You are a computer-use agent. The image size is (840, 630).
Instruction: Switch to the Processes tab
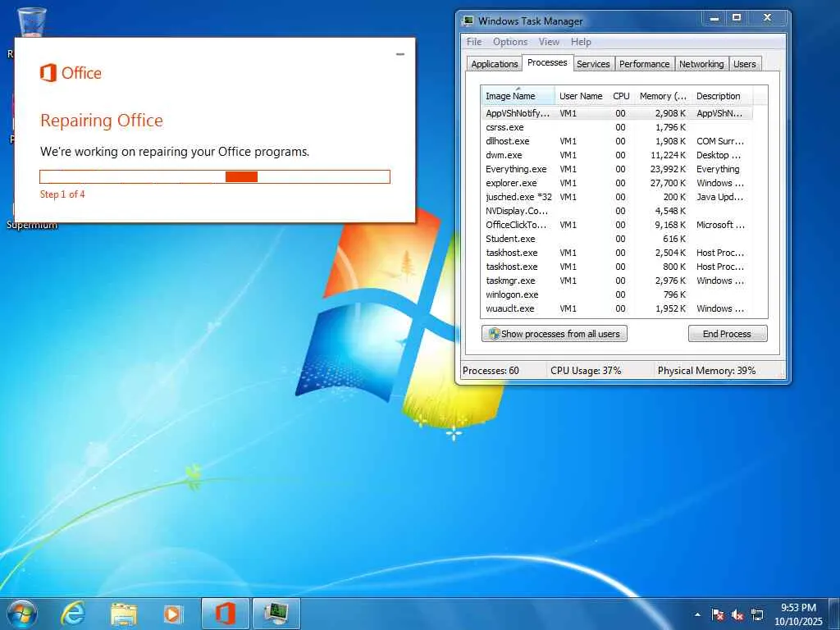pos(547,62)
